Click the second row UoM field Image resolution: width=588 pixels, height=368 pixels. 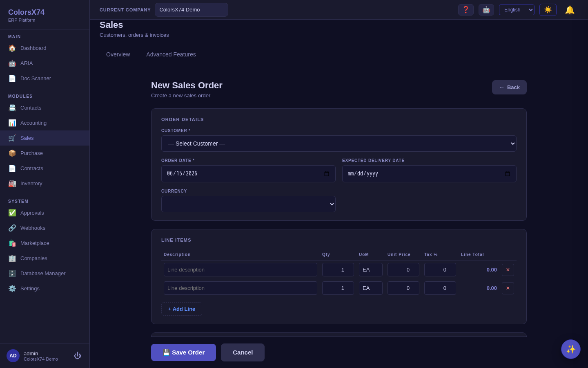371,288
